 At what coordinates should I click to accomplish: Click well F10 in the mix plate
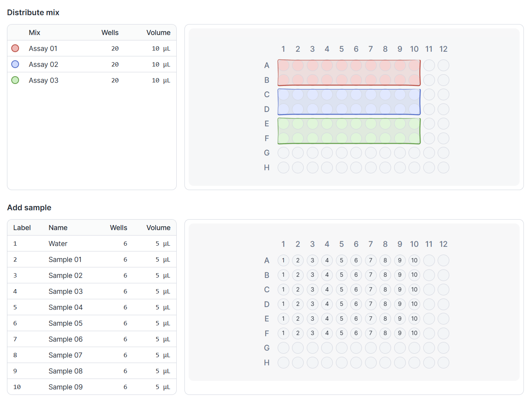pyautogui.click(x=414, y=138)
